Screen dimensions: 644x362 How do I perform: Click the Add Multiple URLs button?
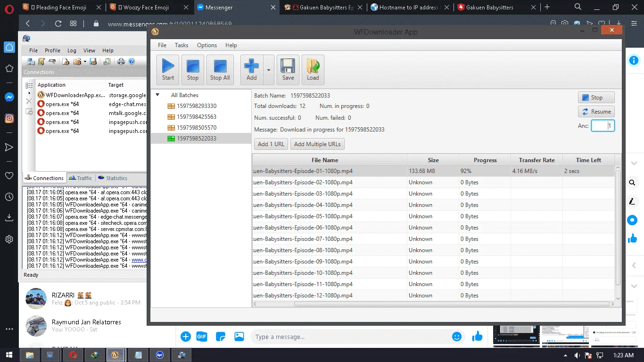(317, 144)
